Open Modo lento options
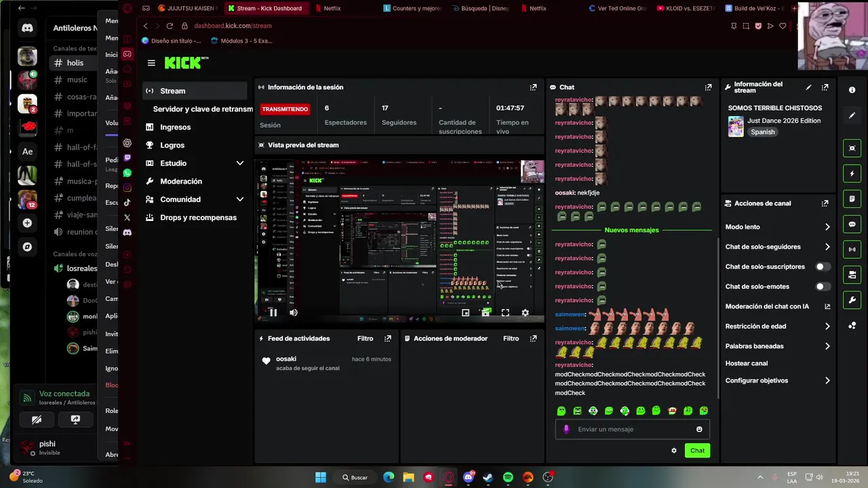The height and width of the screenshot is (488, 868). (x=778, y=227)
